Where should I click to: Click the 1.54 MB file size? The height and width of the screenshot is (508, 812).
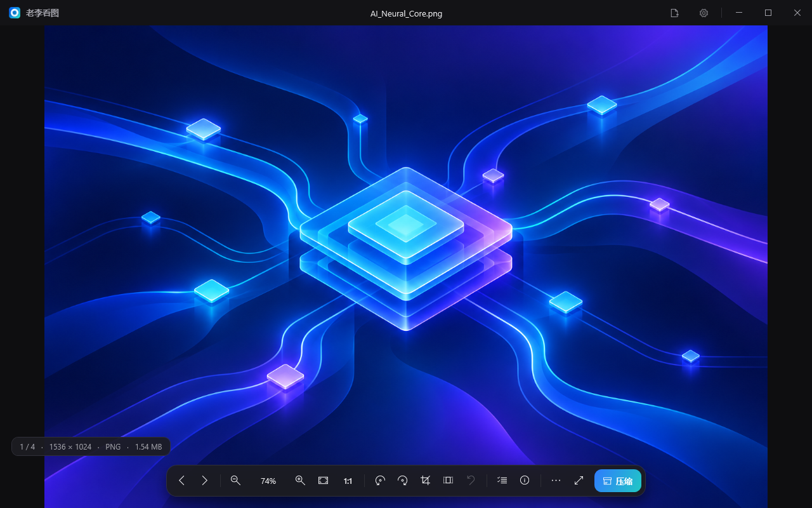(148, 447)
